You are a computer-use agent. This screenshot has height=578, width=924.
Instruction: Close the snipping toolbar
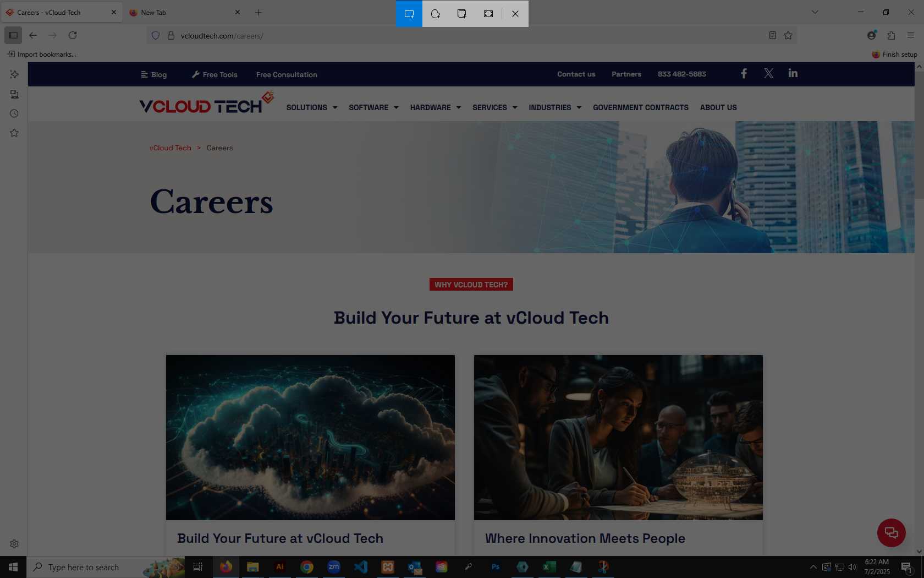(515, 14)
